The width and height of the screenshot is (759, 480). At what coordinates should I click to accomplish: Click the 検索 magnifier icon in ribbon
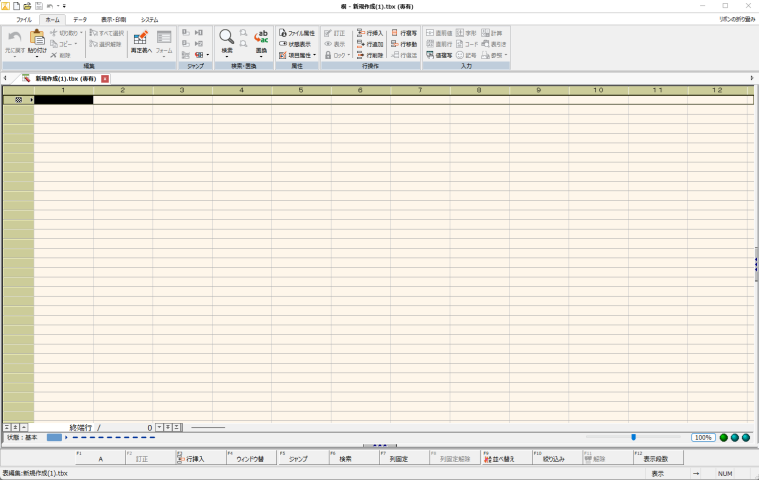pos(226,41)
